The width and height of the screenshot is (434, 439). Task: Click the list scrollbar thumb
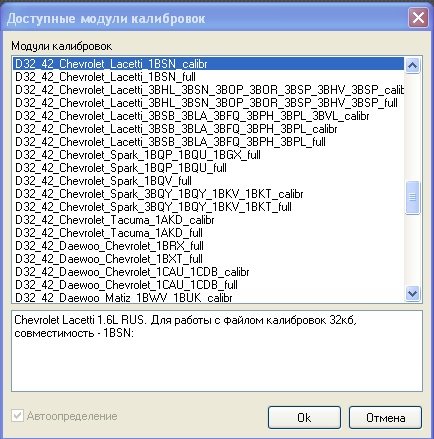click(412, 197)
